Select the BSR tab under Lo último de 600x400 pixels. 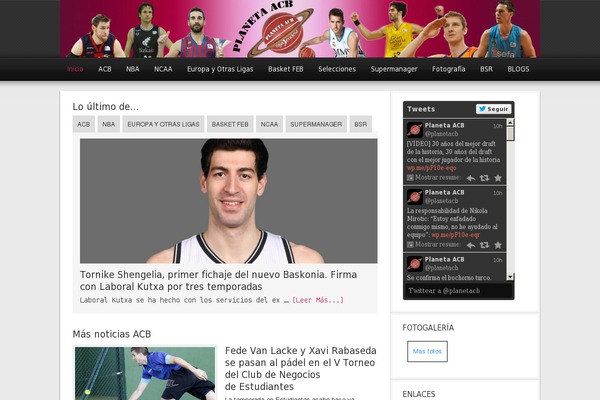coord(360,124)
